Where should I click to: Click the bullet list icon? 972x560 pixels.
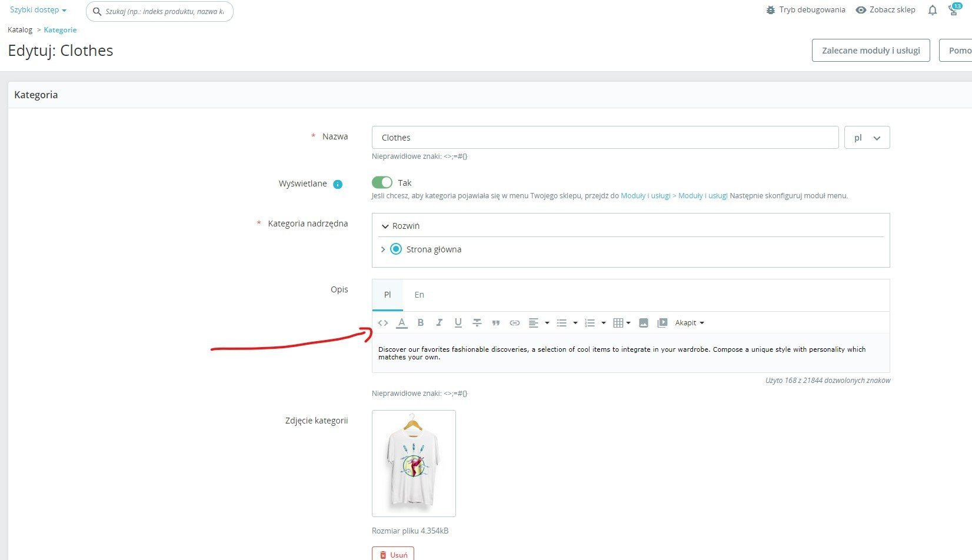point(562,323)
